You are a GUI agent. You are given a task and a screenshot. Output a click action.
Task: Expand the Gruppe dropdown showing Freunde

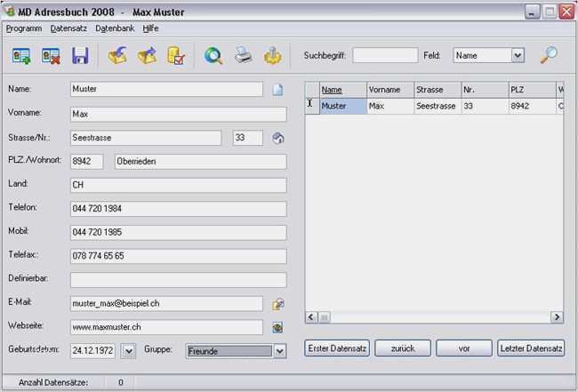click(x=279, y=351)
